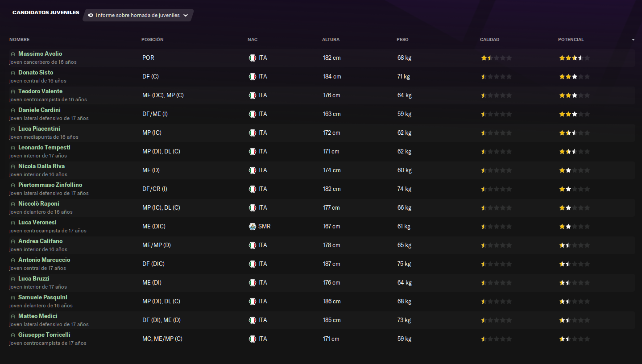
Task: Open Antonio Marcuccio's player profile
Action: (44, 260)
